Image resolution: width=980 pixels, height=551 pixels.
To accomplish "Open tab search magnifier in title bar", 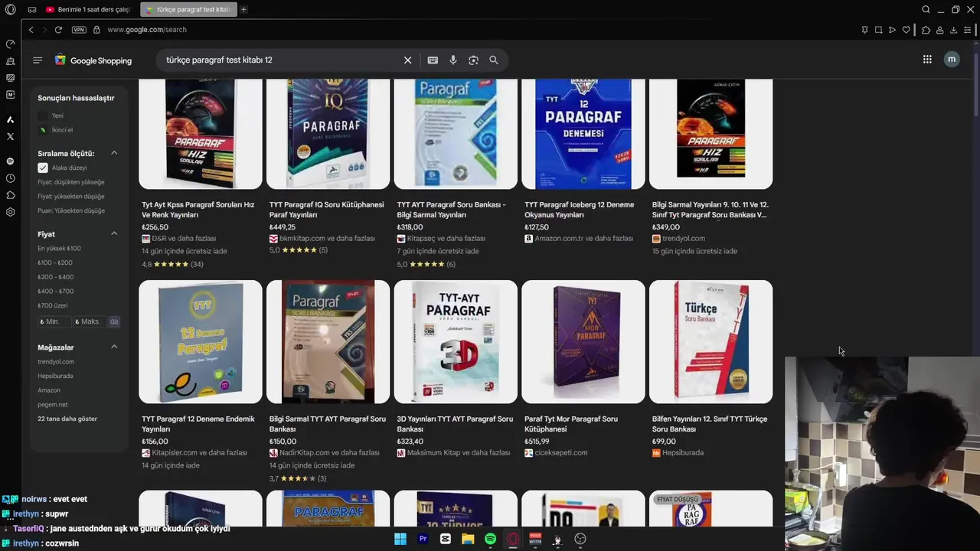I will (926, 10).
